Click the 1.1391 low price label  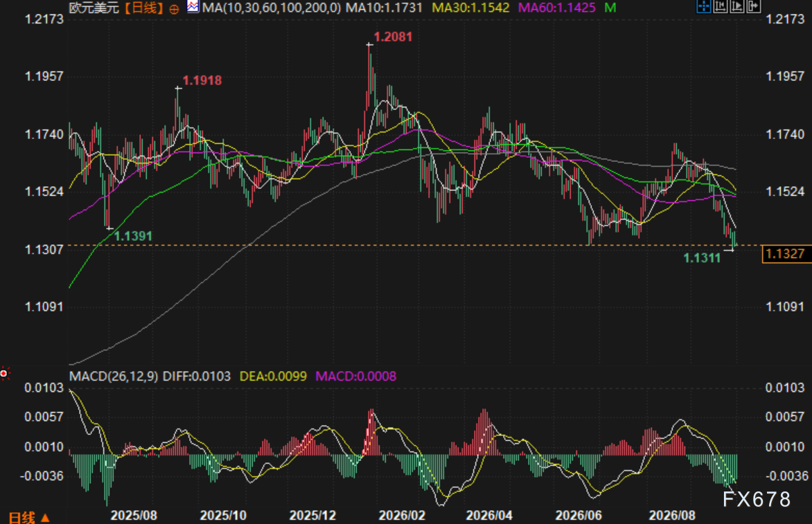tap(133, 237)
